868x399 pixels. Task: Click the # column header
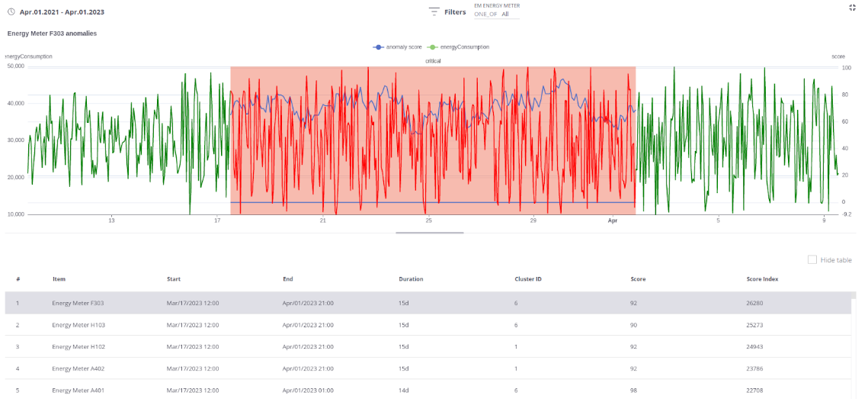18,279
